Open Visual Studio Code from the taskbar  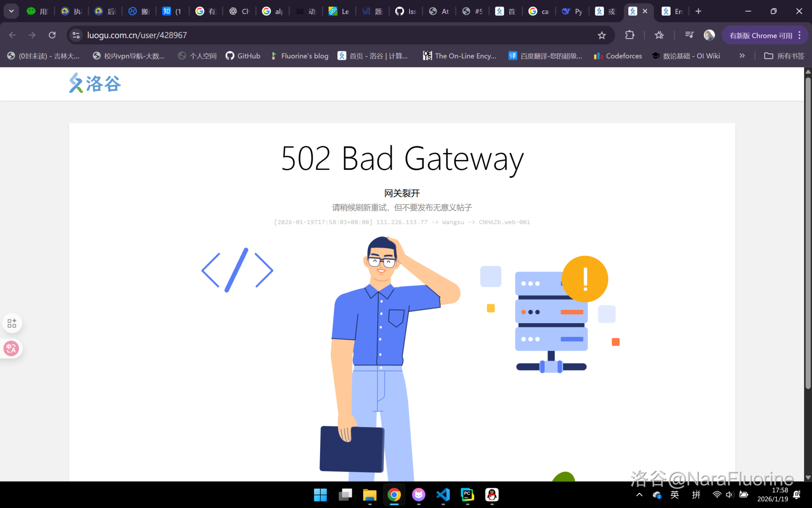443,495
